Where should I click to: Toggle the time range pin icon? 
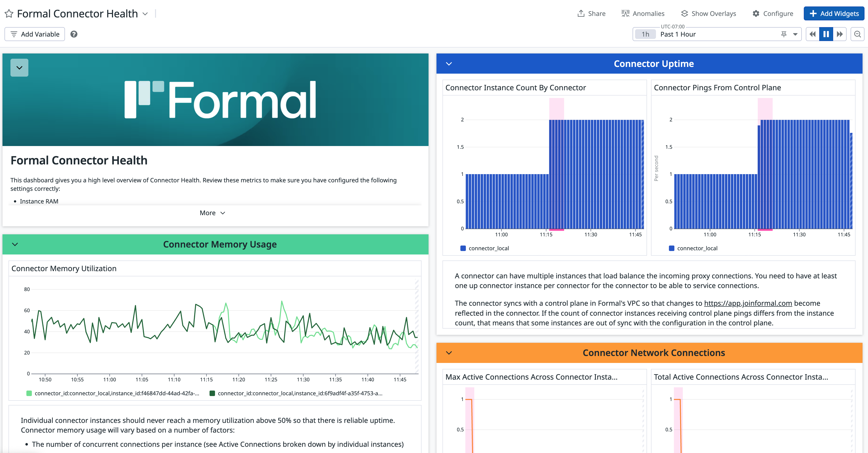coord(784,34)
